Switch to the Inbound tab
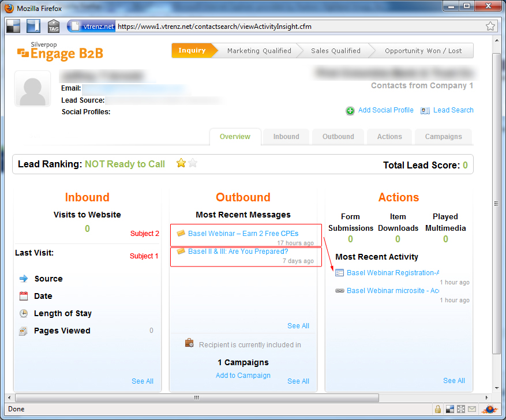506x420 pixels. point(286,137)
